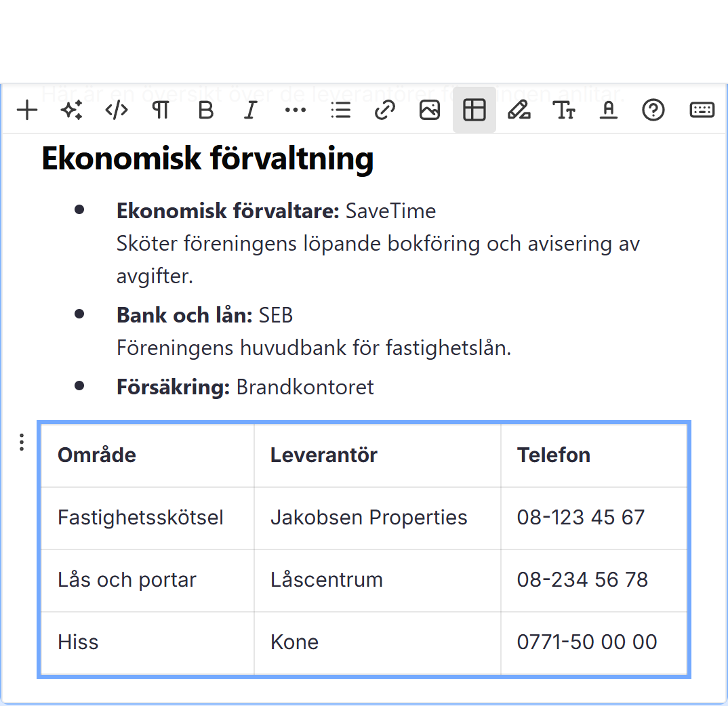Click the highlighted table tool icon

474,110
